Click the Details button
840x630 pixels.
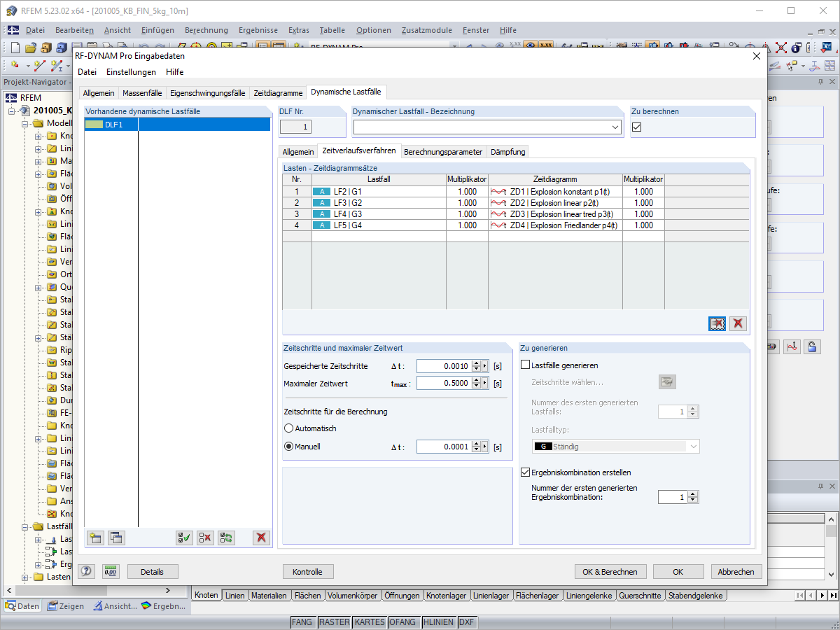152,571
